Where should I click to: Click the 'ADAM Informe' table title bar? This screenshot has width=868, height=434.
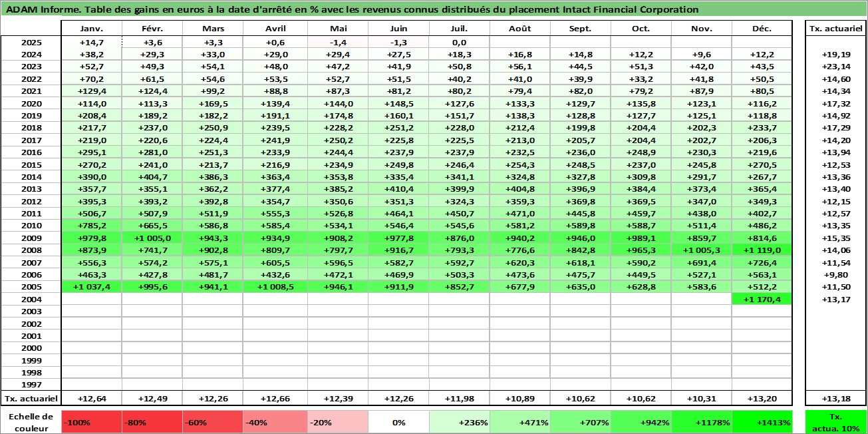(434, 9)
